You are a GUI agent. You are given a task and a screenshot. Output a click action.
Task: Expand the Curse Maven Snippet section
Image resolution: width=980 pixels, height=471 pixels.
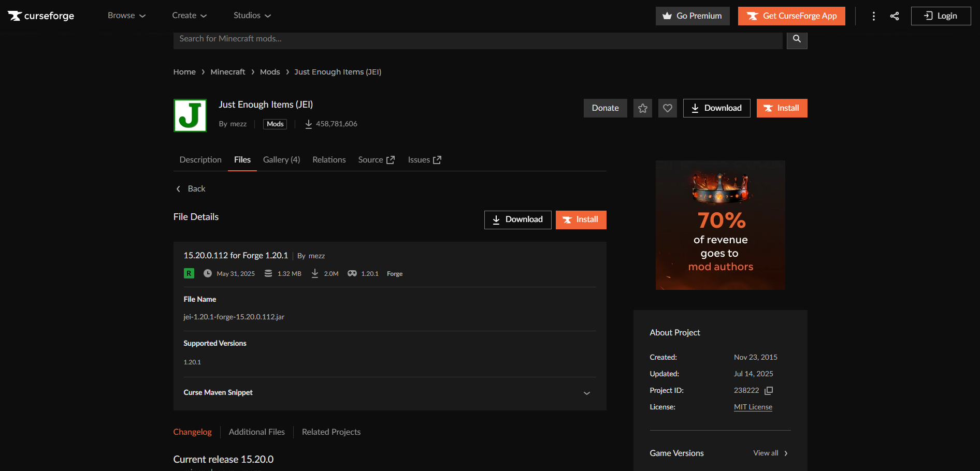pos(390,393)
